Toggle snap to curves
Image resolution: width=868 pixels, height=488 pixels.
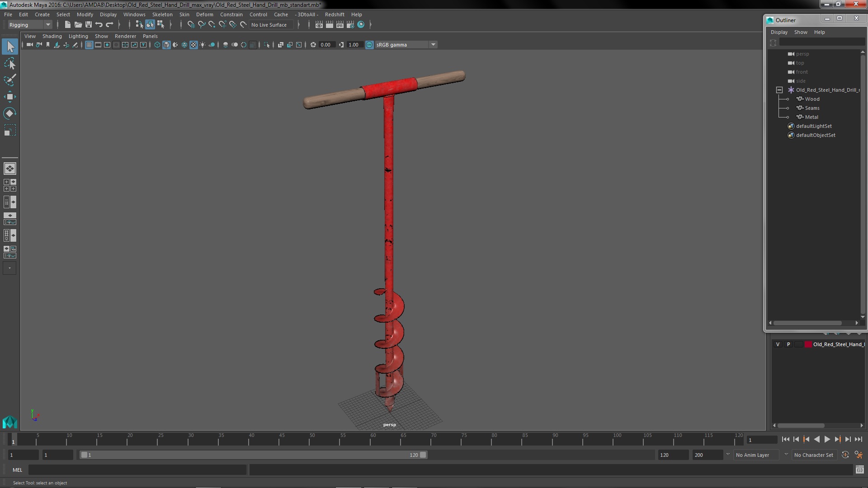click(x=201, y=24)
